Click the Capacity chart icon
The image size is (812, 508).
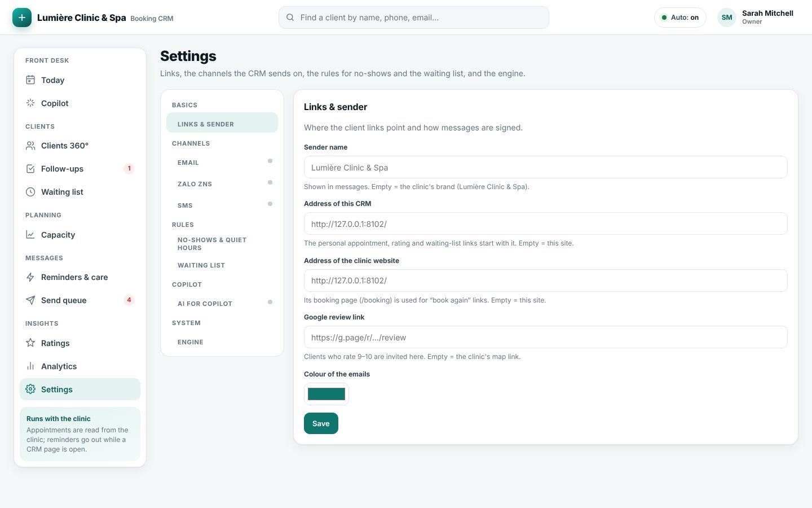click(x=30, y=235)
